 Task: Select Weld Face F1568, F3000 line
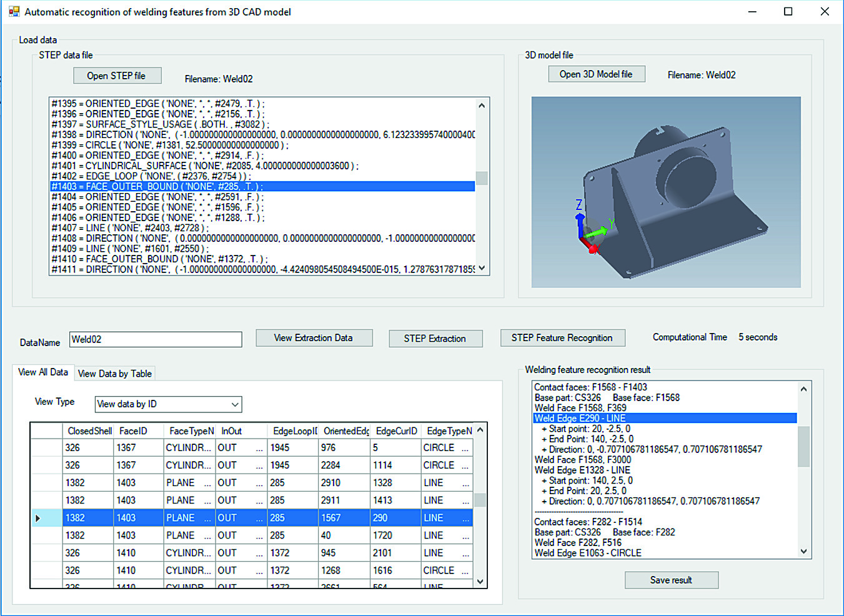583,460
